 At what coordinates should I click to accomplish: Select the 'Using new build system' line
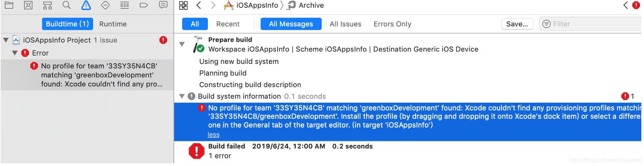point(239,62)
